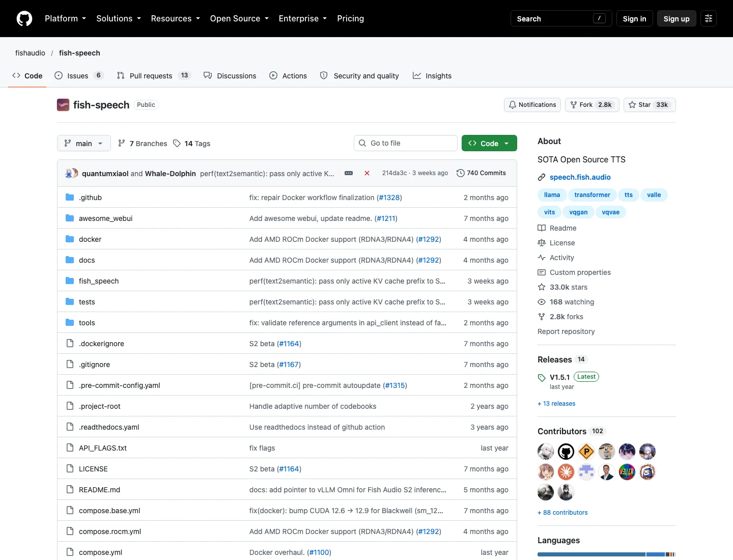Open the + 88 contributors link
Screen dimensions: 733x560
(562, 513)
